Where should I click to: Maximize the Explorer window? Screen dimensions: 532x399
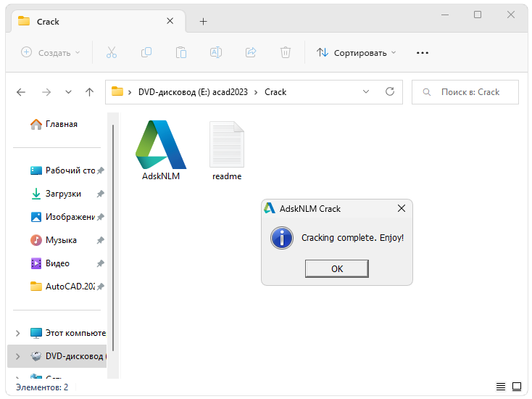point(478,15)
